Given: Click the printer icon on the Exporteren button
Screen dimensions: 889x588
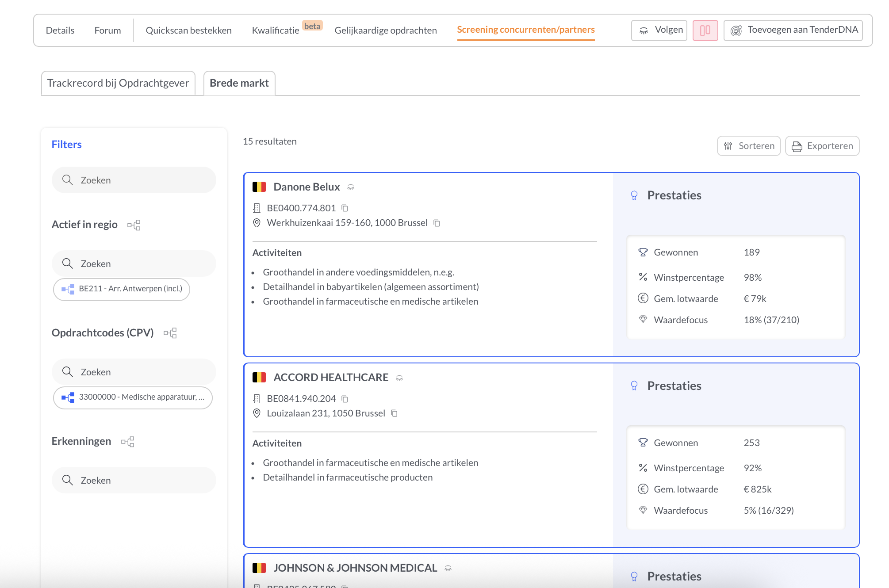Looking at the screenshot, I should point(797,146).
